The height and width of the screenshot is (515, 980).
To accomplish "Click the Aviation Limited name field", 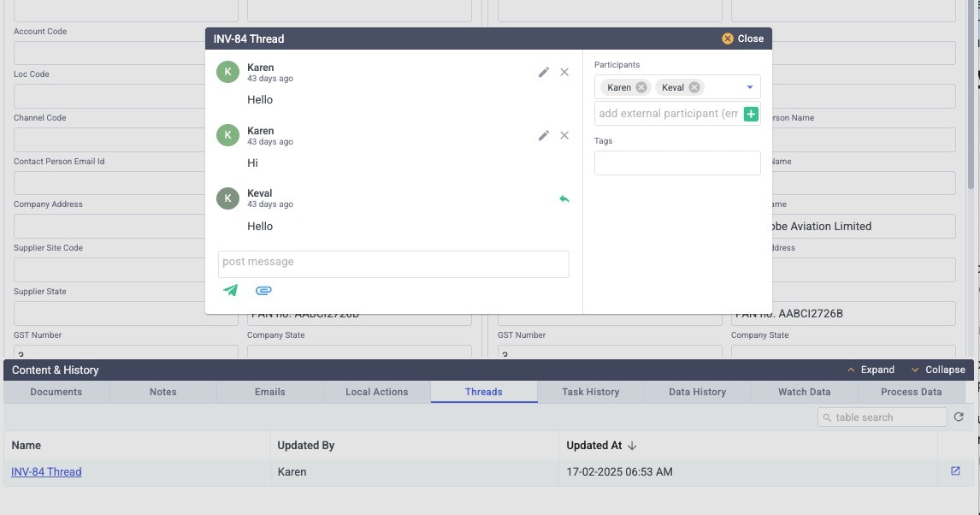I will 864,226.
